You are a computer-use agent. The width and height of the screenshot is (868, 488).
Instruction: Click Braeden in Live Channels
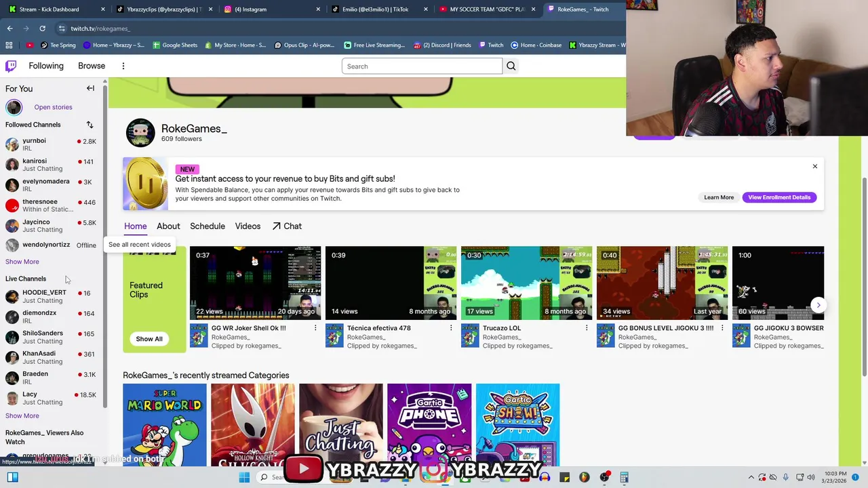51,378
